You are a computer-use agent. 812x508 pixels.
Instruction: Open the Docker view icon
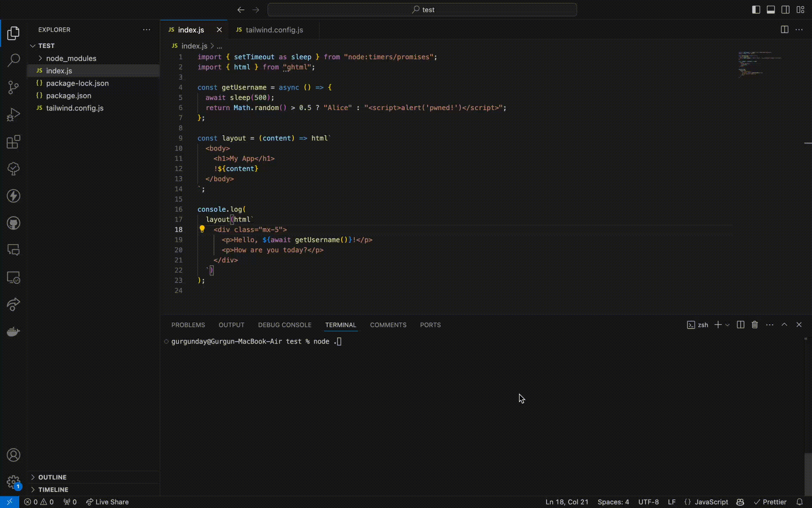[x=13, y=332]
